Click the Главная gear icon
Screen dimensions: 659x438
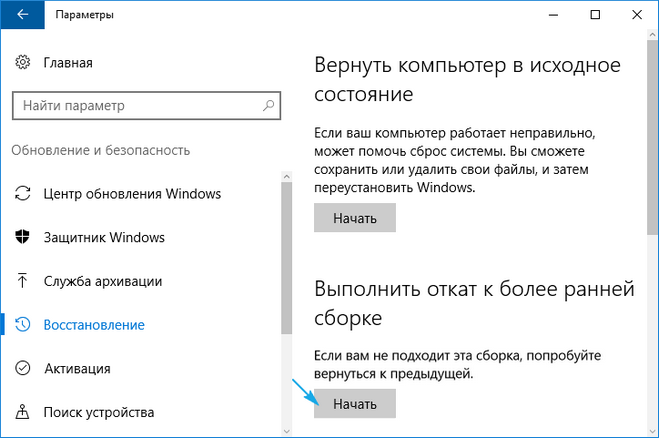tap(23, 63)
